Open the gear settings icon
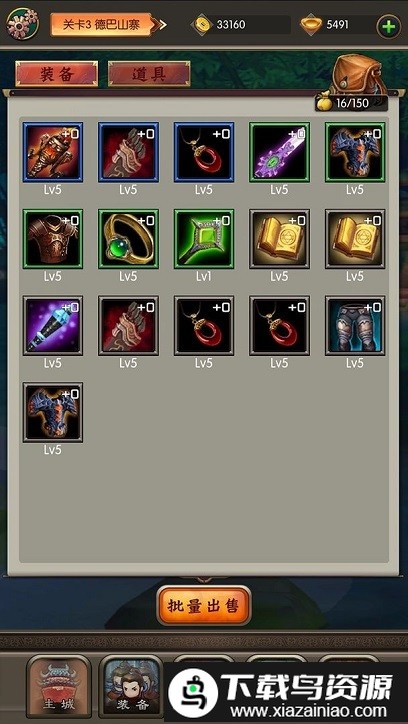 (22, 24)
